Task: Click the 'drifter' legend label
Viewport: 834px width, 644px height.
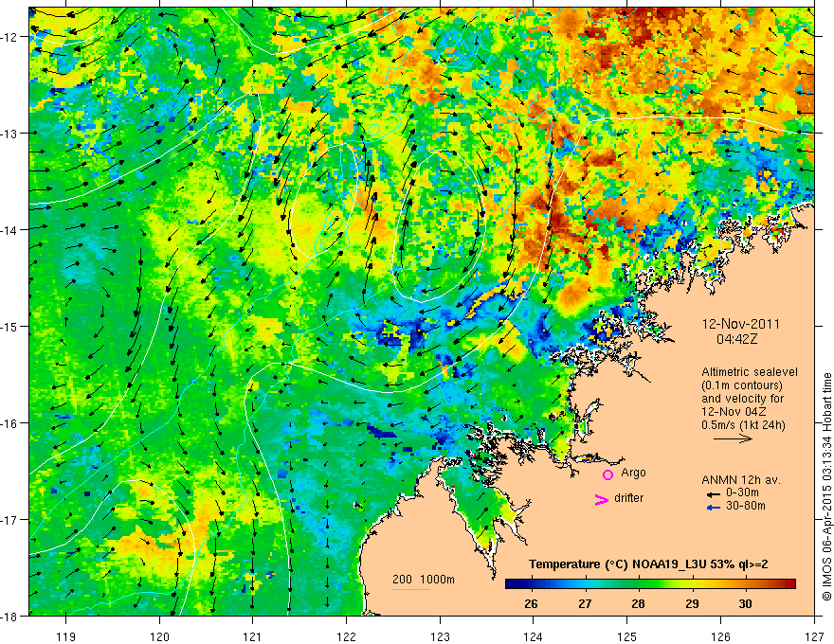Action: click(x=628, y=498)
